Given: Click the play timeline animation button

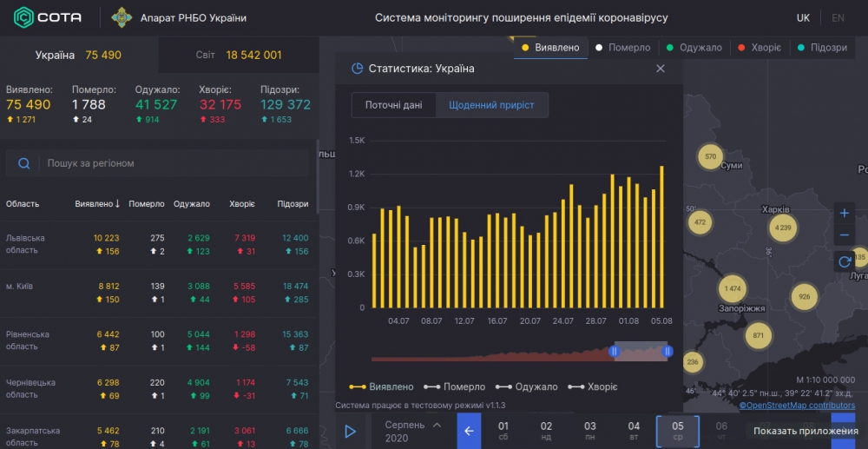Looking at the screenshot, I should [351, 431].
